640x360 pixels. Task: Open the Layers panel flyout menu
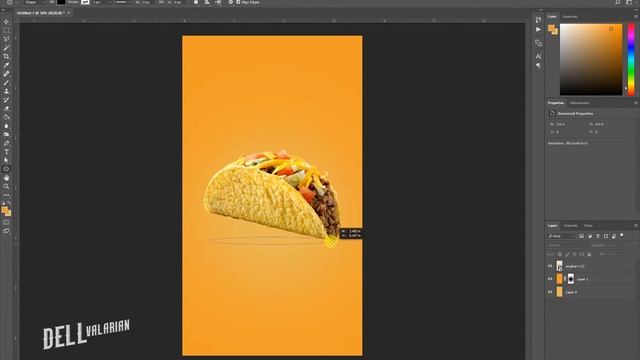(636, 225)
